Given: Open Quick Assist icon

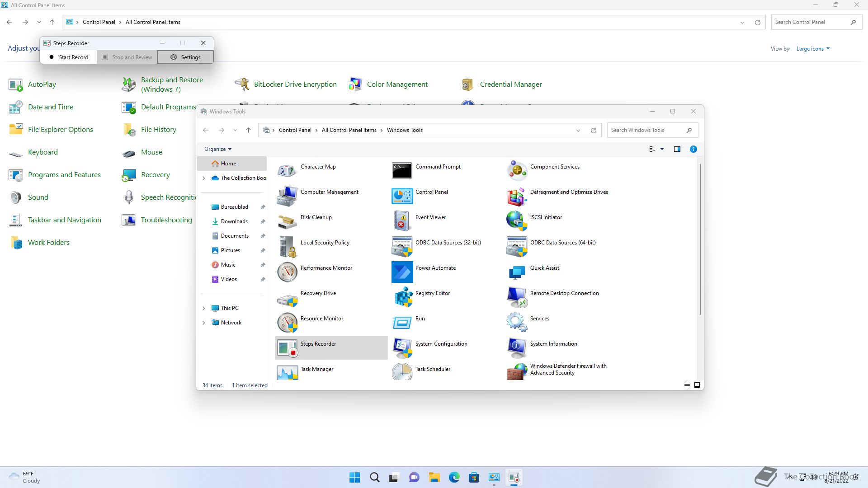Looking at the screenshot, I should click(517, 272).
